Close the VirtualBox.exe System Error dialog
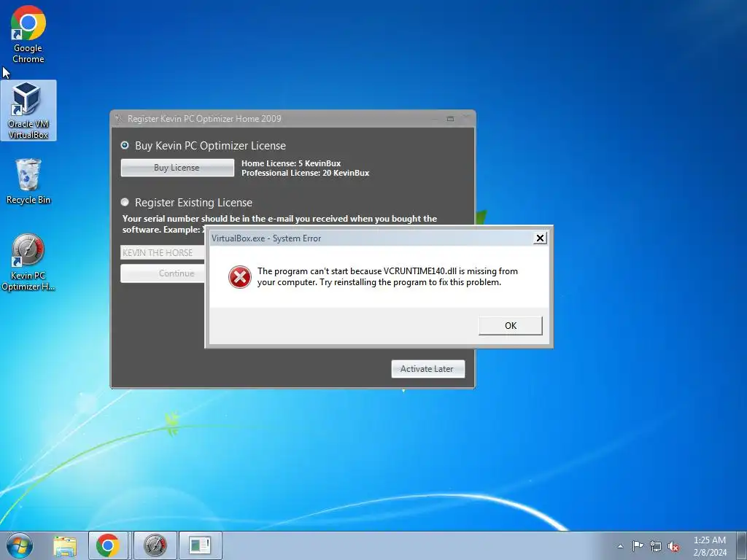The width and height of the screenshot is (747, 560). pos(540,238)
